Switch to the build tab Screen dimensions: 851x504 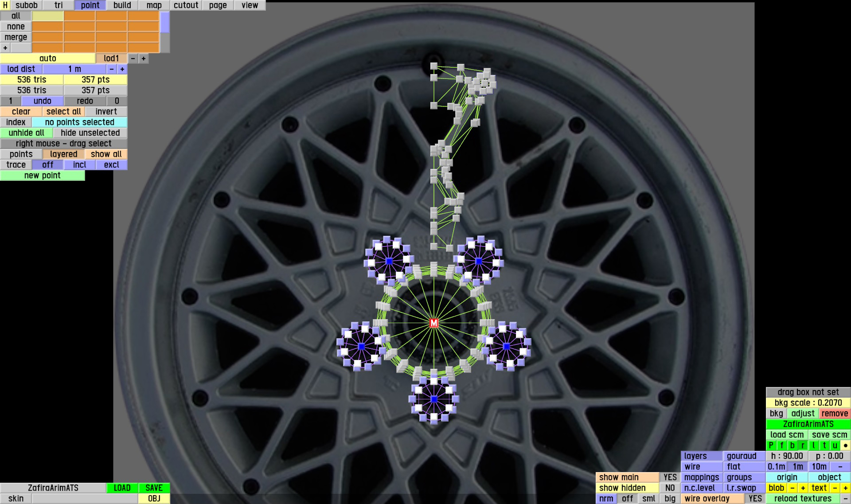pos(122,5)
